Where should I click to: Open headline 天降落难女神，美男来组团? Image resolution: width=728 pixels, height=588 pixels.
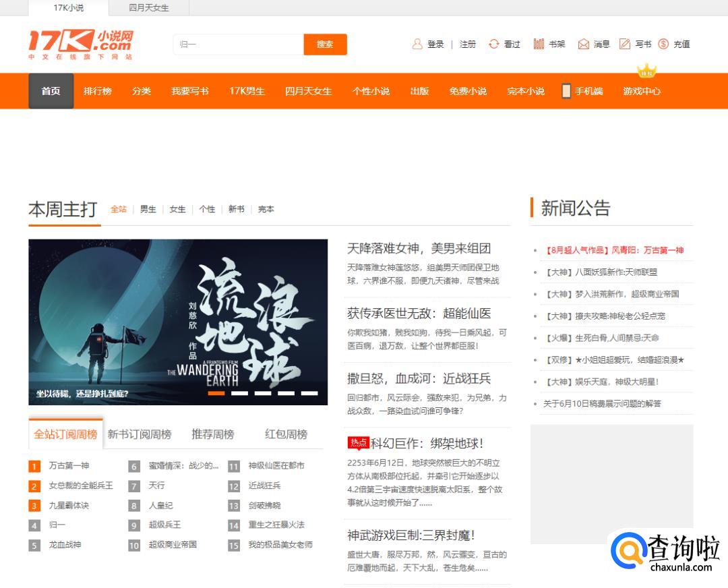(419, 248)
